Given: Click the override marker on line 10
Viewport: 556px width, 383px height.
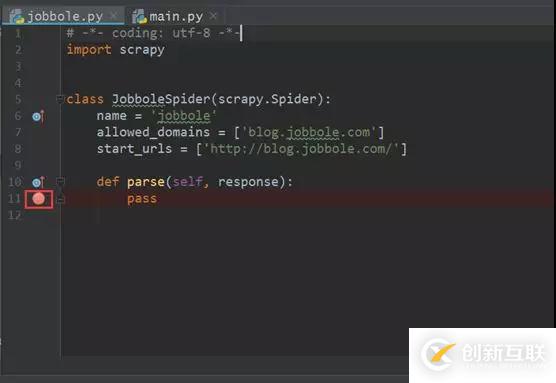Looking at the screenshot, I should coord(38,182).
